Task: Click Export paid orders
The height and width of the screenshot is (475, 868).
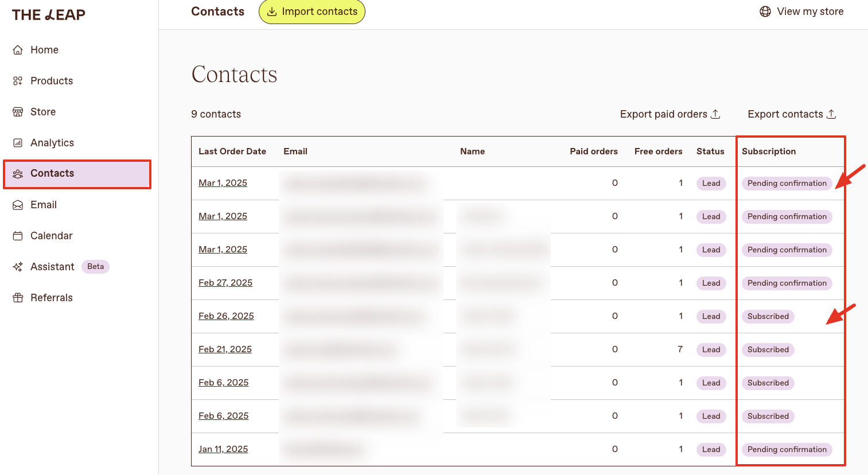Action: pos(670,114)
